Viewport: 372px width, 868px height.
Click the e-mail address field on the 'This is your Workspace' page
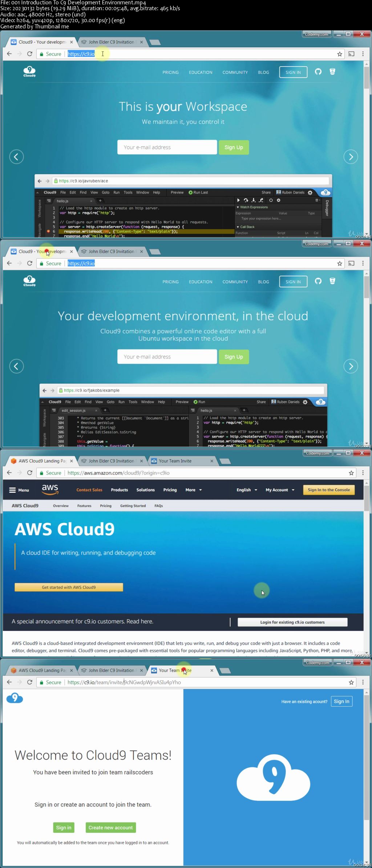tap(167, 147)
